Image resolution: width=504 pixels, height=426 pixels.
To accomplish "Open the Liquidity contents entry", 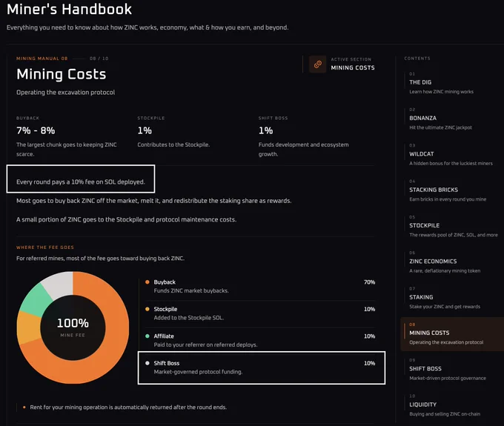I will click(450, 405).
